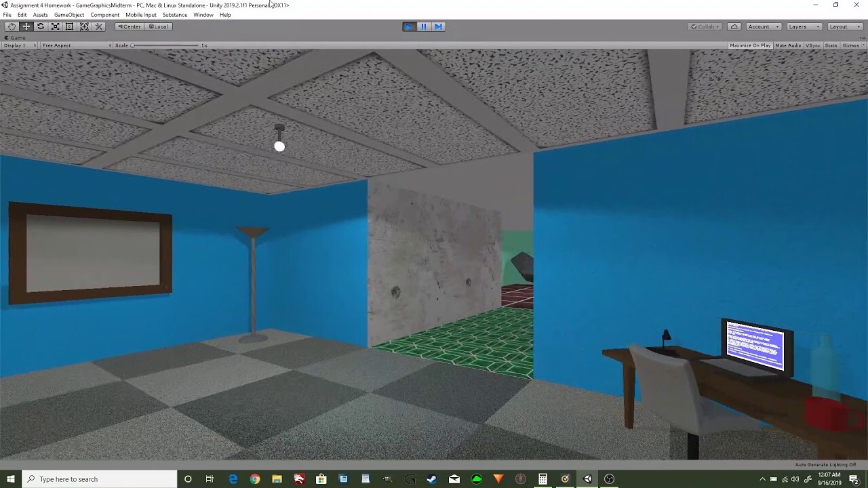Open the Help menu
The width and height of the screenshot is (868, 488).
coord(225,15)
